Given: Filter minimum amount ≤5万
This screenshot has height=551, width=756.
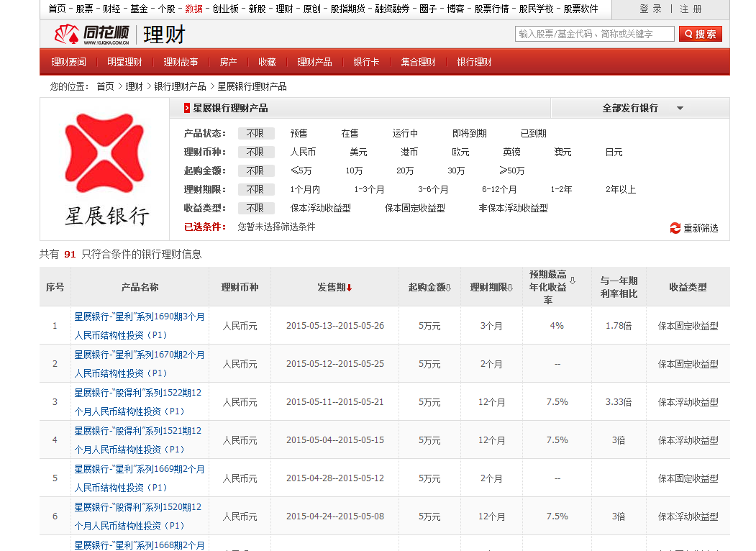Looking at the screenshot, I should tap(301, 171).
